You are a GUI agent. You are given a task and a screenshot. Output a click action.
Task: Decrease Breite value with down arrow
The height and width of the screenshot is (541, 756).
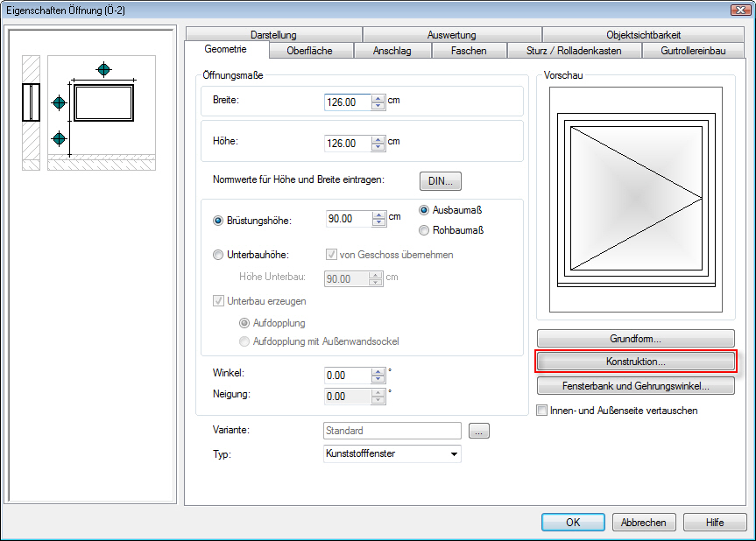click(x=378, y=106)
